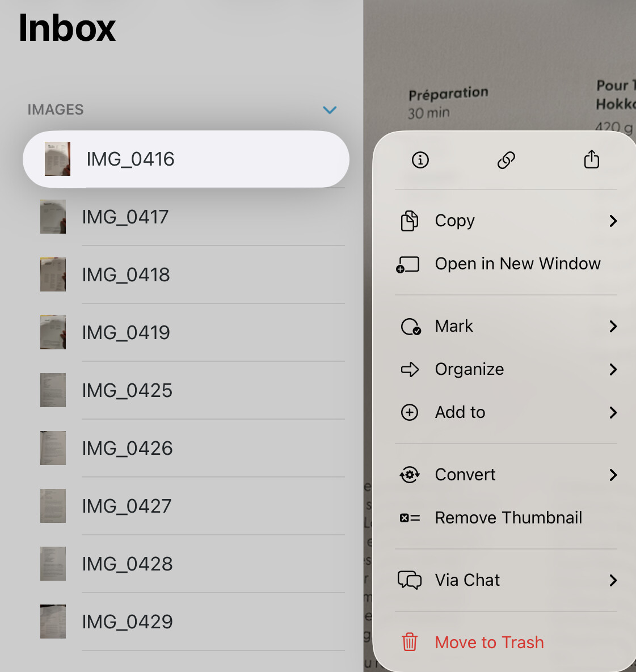Open the Organize menu entry

click(x=506, y=369)
